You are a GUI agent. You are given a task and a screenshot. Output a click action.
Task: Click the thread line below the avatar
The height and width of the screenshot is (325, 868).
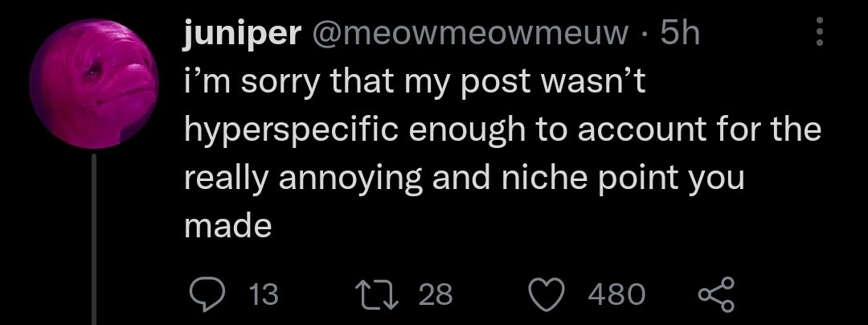[95, 241]
